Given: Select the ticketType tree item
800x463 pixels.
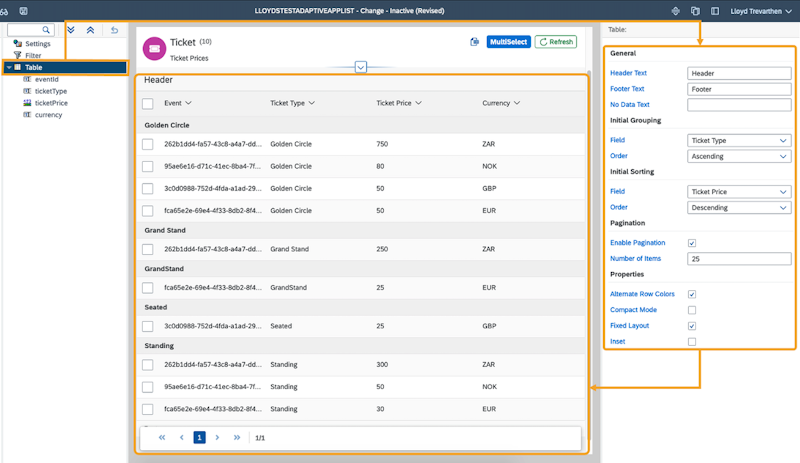Looking at the screenshot, I should pos(51,91).
